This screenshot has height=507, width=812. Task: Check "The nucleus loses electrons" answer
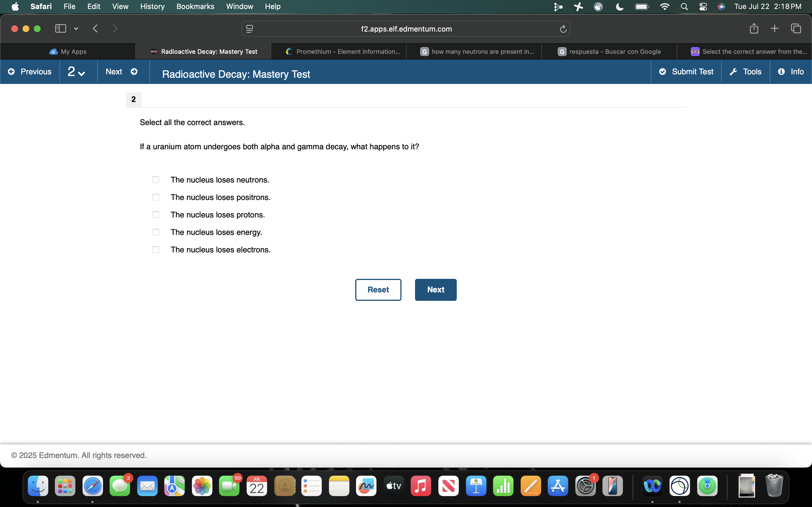click(155, 250)
